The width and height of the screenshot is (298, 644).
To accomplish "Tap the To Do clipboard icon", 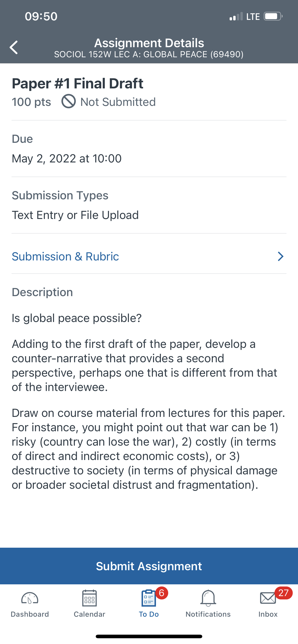I will [x=149, y=598].
